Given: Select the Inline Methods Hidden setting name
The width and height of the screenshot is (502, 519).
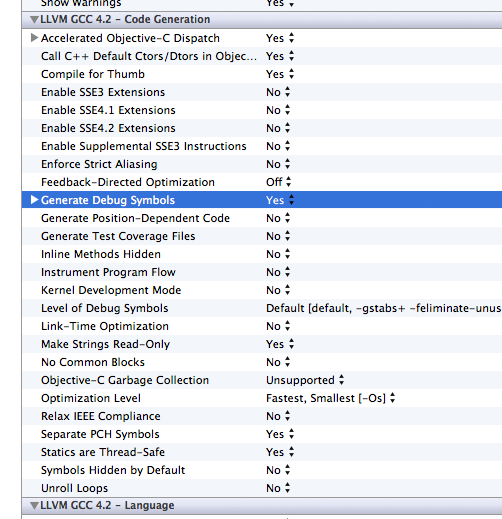Looking at the screenshot, I should pos(101,254).
